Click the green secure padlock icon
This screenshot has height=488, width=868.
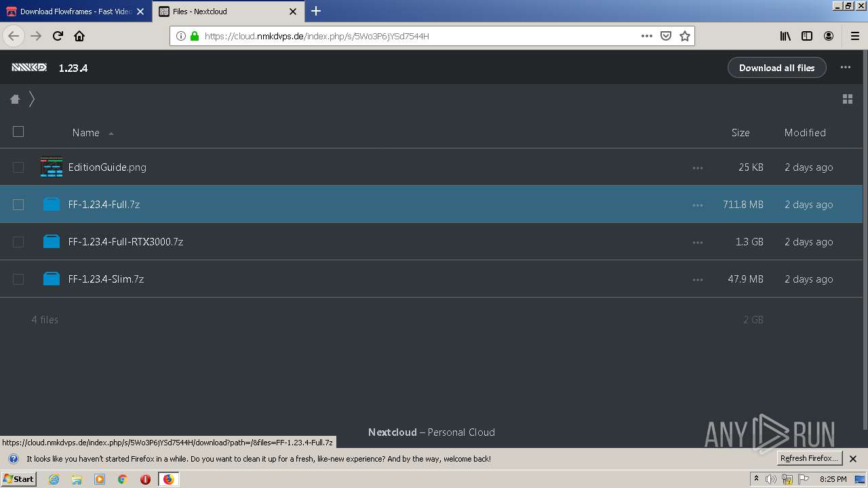click(x=195, y=36)
